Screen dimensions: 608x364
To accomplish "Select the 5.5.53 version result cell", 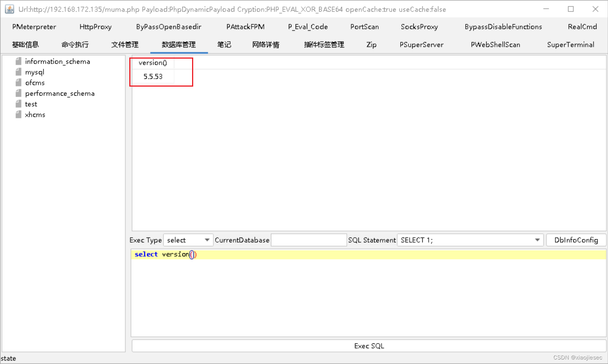I will pyautogui.click(x=153, y=76).
